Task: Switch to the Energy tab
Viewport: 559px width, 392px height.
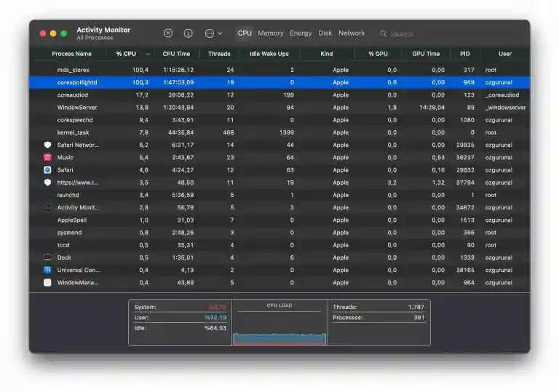Action: [300, 33]
